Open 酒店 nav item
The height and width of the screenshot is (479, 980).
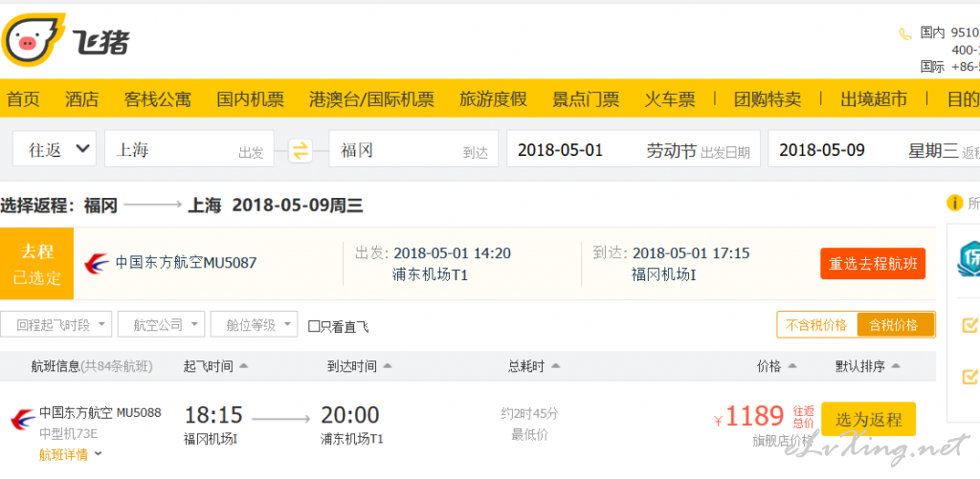pyautogui.click(x=82, y=99)
